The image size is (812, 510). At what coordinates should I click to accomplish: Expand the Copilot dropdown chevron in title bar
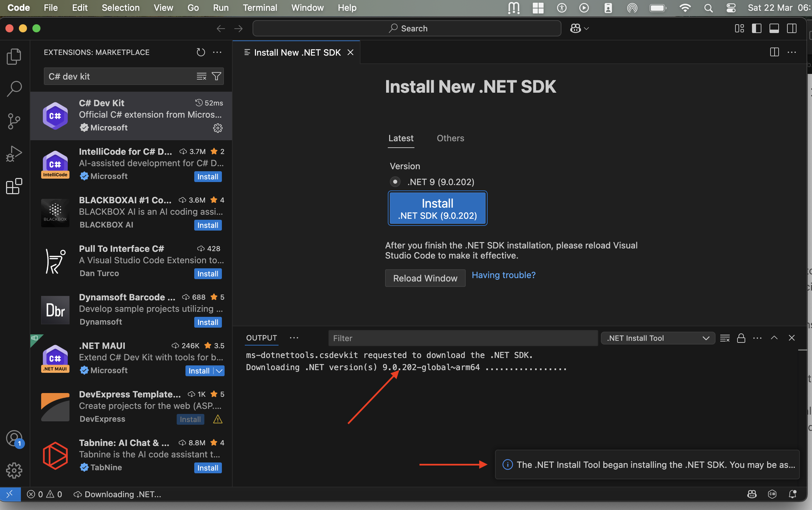tap(586, 29)
